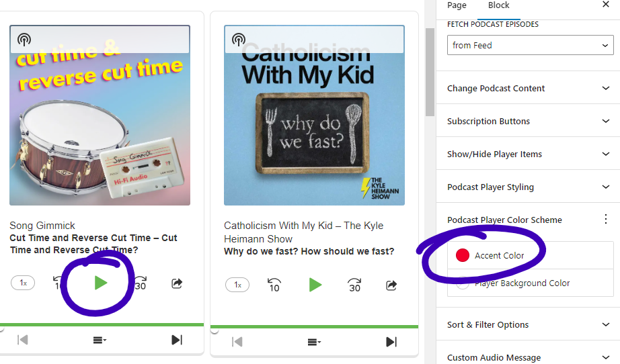This screenshot has width=620, height=364.
Task: Close the settings sidebar
Action: tap(605, 4)
